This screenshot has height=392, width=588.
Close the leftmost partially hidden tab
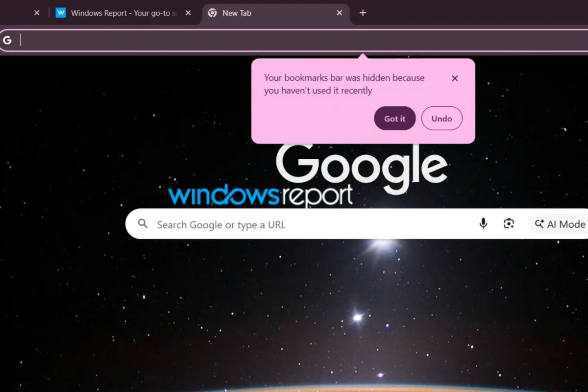click(x=37, y=13)
